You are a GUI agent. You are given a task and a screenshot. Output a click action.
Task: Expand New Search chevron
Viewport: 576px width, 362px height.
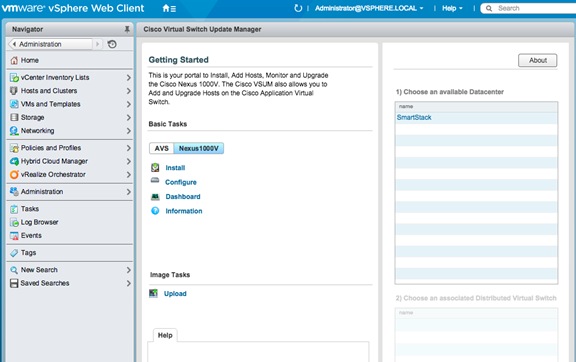pyautogui.click(x=129, y=270)
